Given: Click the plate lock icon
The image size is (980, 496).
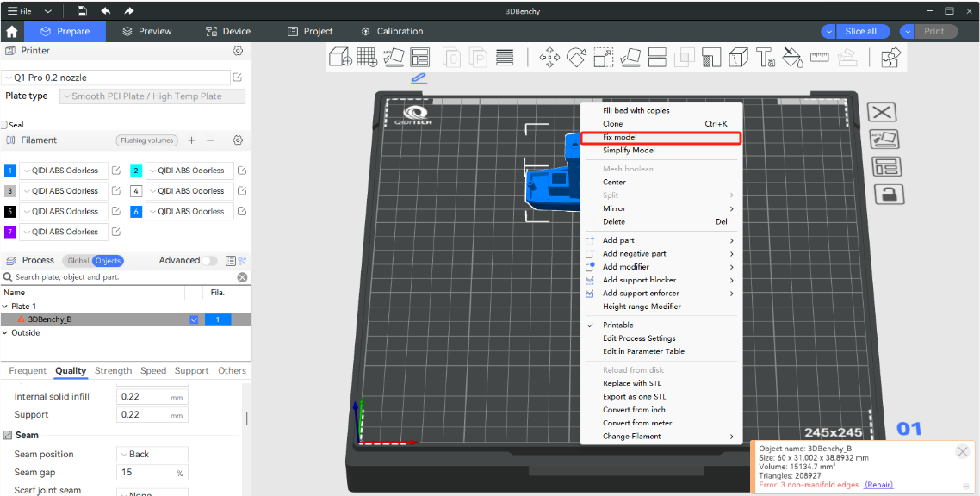Looking at the screenshot, I should [889, 194].
